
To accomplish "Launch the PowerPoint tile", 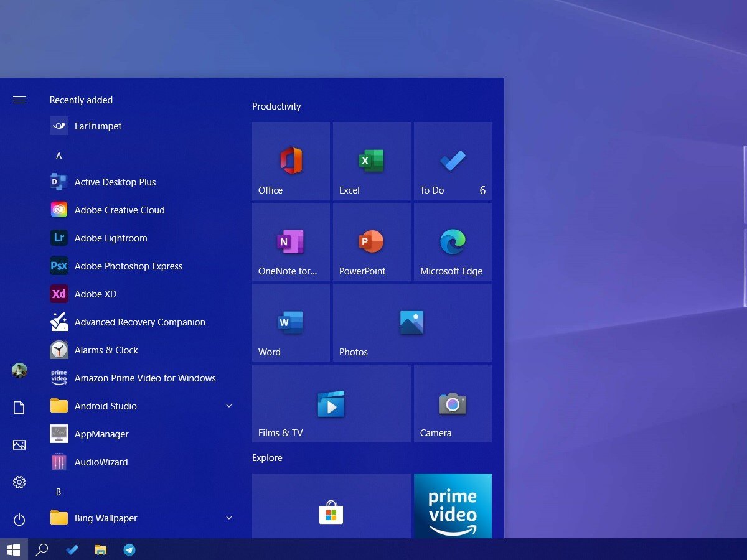I will pos(372,241).
